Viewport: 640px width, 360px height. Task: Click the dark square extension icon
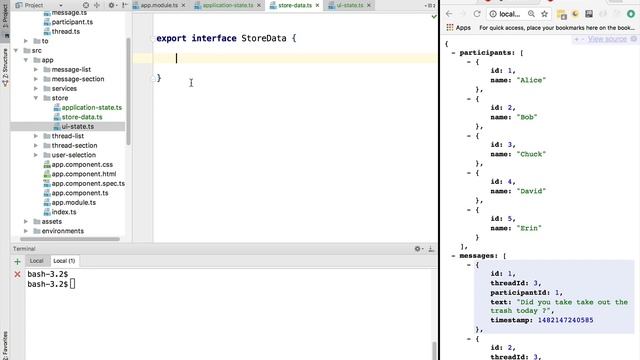click(589, 14)
